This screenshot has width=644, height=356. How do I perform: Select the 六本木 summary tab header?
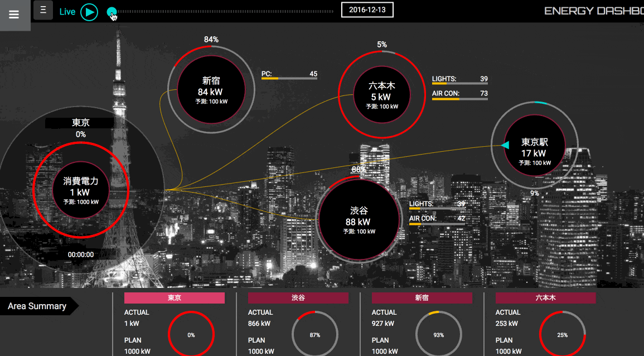point(545,298)
